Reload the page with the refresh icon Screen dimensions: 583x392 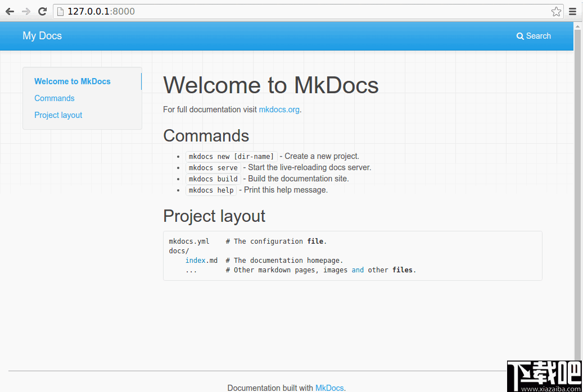click(x=42, y=11)
